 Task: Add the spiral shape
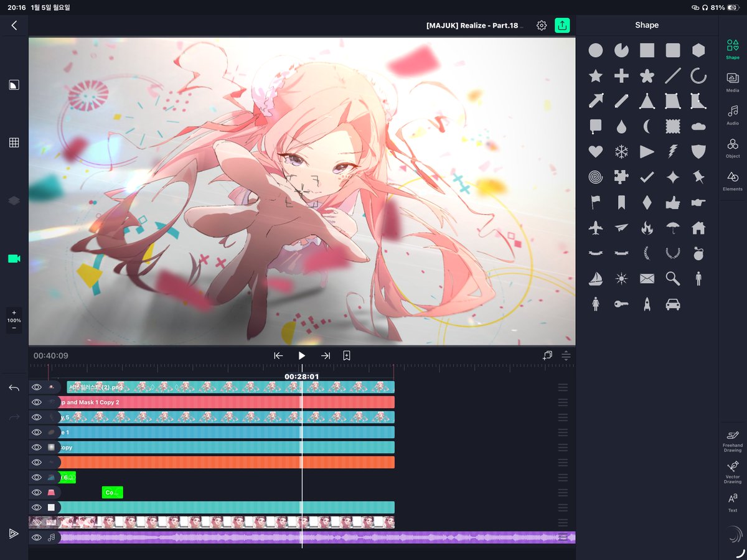(x=596, y=177)
